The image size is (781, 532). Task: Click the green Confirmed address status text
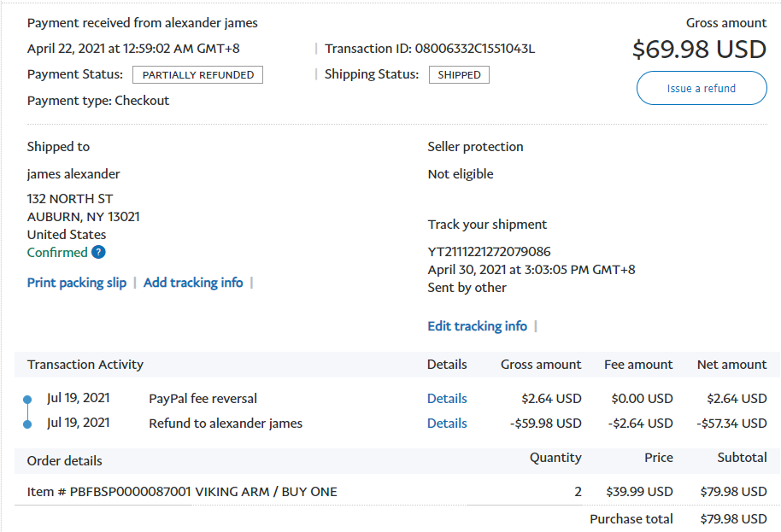point(57,253)
